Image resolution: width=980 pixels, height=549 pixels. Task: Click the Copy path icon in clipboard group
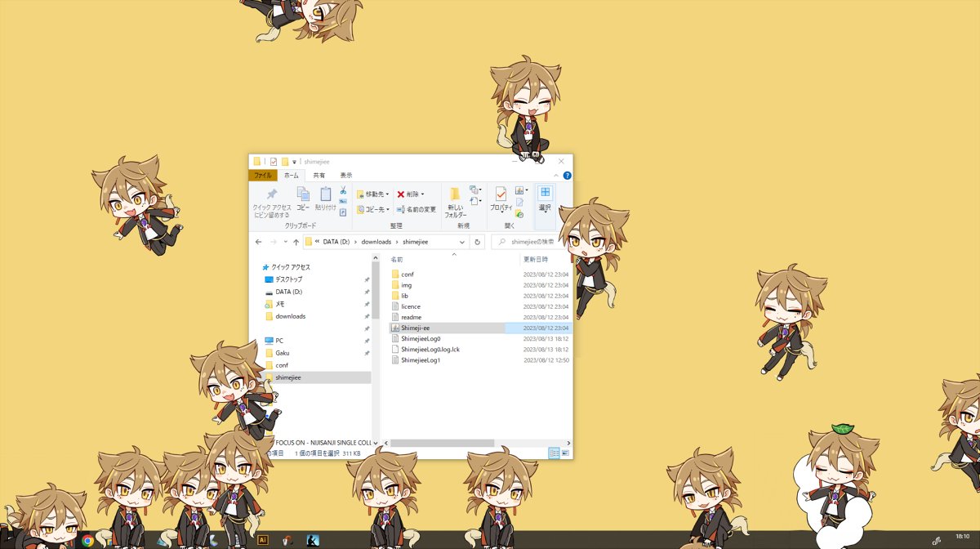click(343, 201)
